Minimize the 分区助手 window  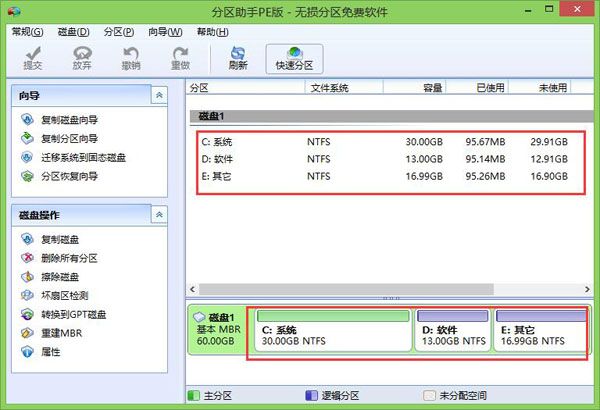(x=528, y=11)
